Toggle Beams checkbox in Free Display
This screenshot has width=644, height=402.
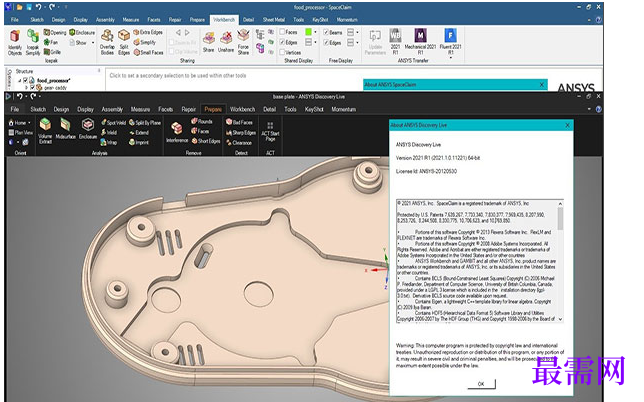(326, 32)
